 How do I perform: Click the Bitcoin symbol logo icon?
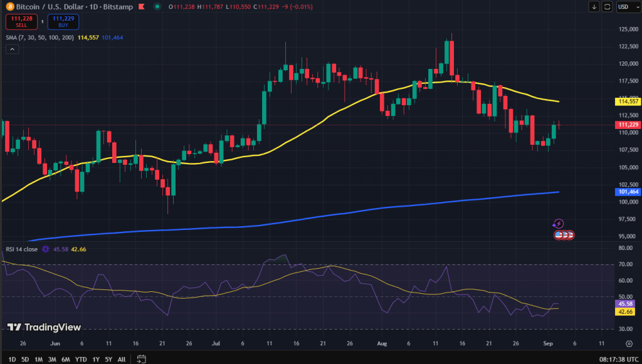9,6
